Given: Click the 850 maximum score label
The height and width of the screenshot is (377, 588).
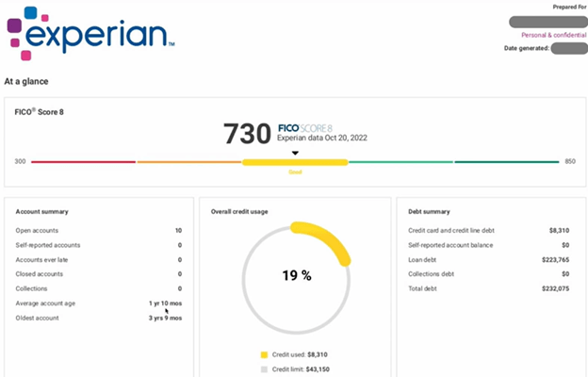Looking at the screenshot, I should tap(570, 162).
